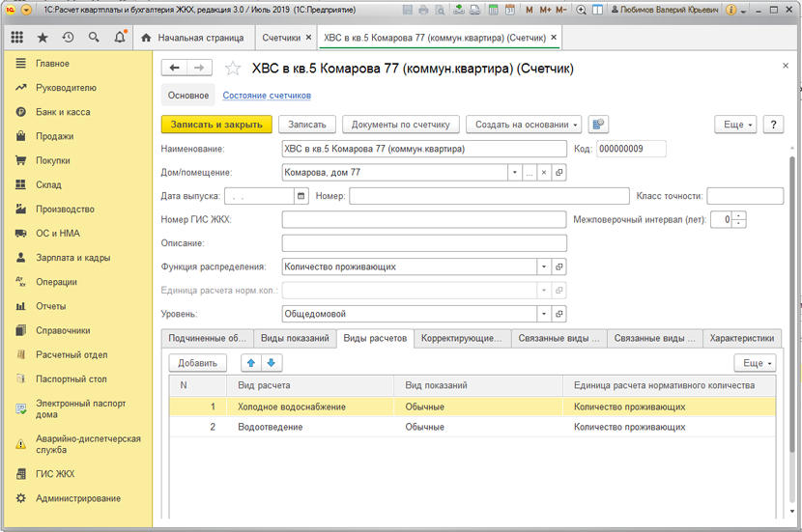Open the sections menu grid icon
The height and width of the screenshot is (532, 802).
coord(17,38)
